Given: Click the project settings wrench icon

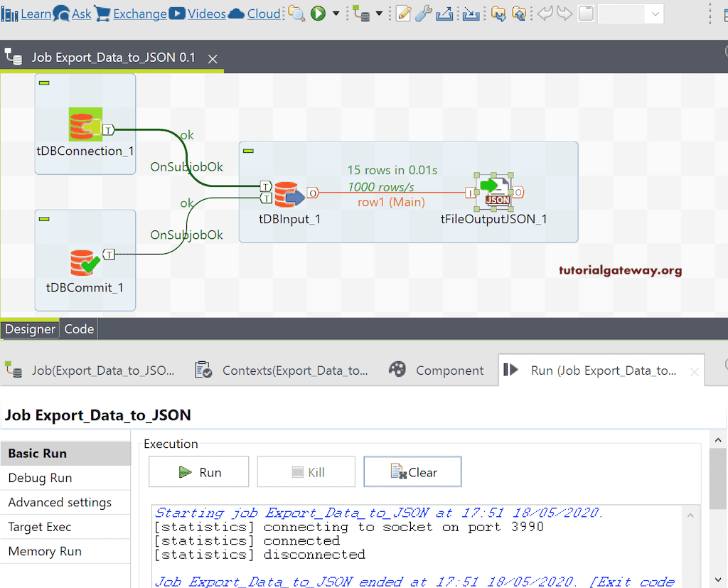Looking at the screenshot, I should point(424,14).
